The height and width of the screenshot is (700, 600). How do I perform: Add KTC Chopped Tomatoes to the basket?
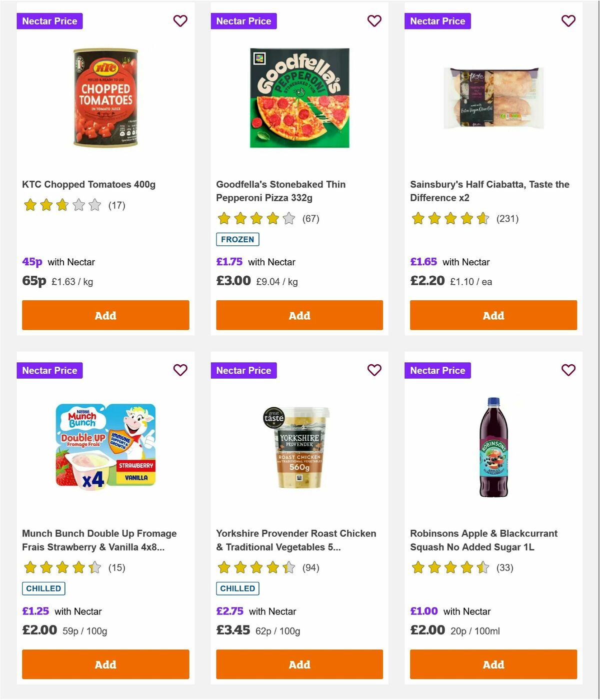pyautogui.click(x=105, y=315)
